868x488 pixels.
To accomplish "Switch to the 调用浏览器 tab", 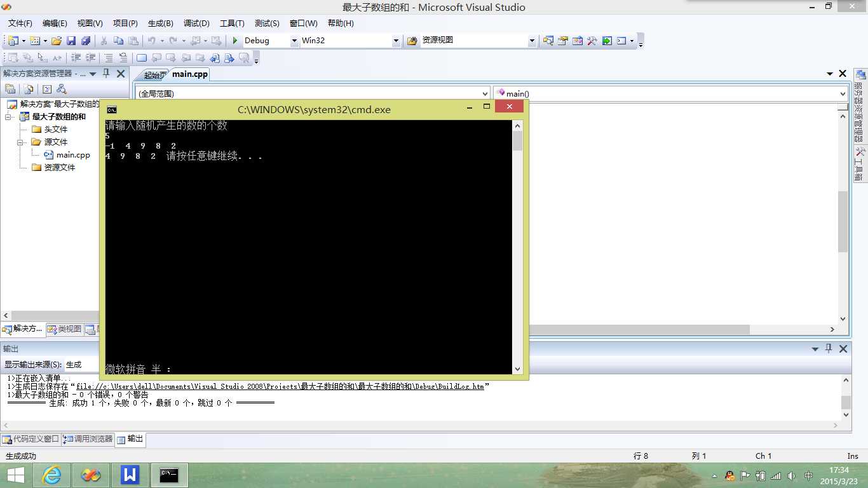I will point(88,439).
